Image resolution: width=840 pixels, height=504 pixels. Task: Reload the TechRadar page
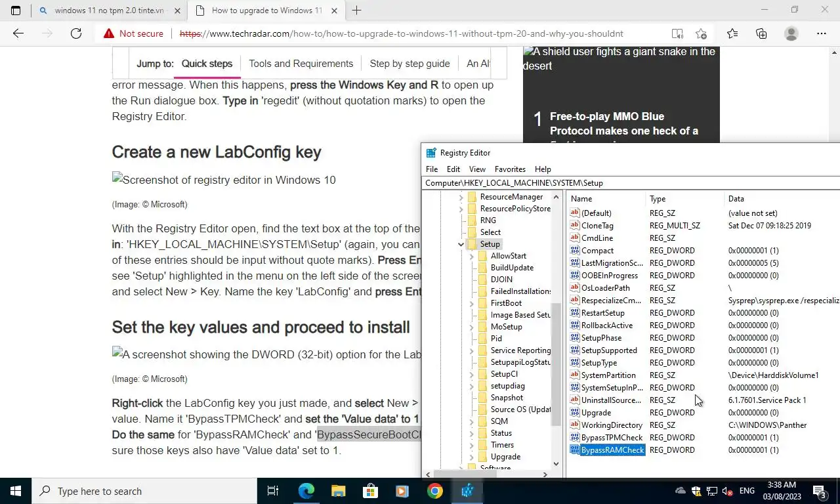click(x=76, y=33)
